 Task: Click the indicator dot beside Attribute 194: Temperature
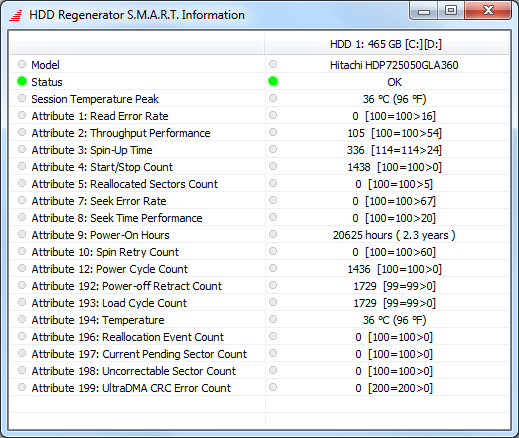(22, 319)
